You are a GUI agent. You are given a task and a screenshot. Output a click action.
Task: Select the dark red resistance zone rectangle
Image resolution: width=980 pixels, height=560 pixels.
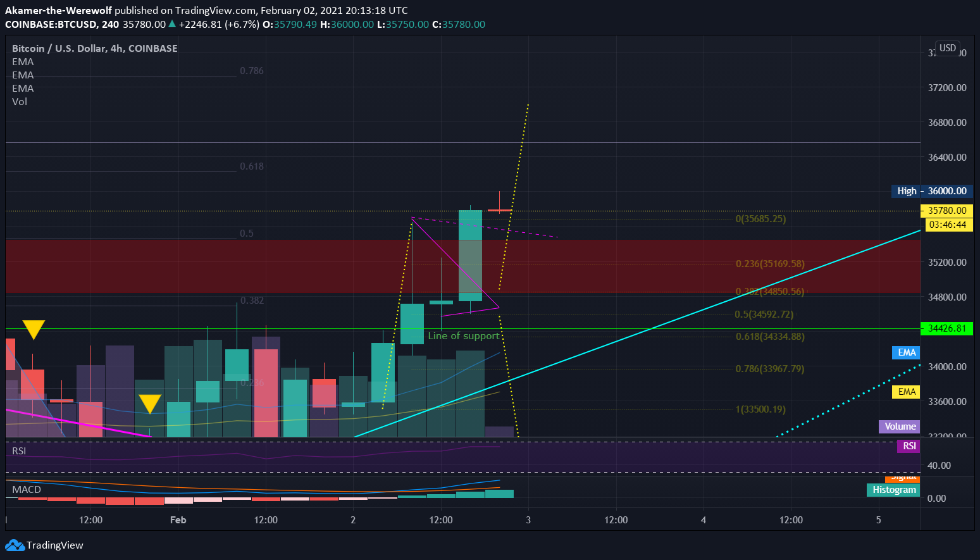(x=463, y=266)
